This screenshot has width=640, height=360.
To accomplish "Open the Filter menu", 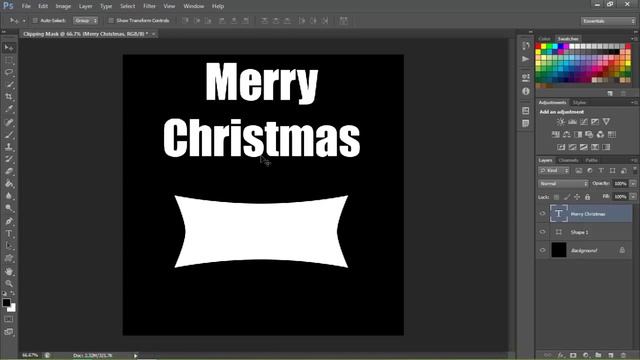I will coord(149,6).
